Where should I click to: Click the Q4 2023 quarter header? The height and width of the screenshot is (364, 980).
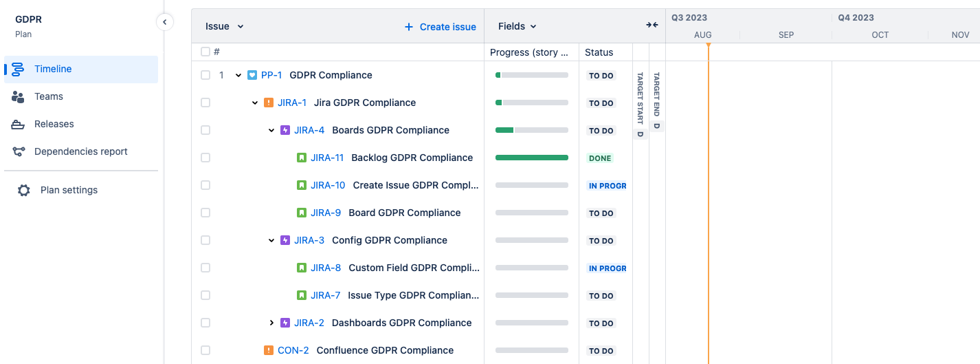856,18
